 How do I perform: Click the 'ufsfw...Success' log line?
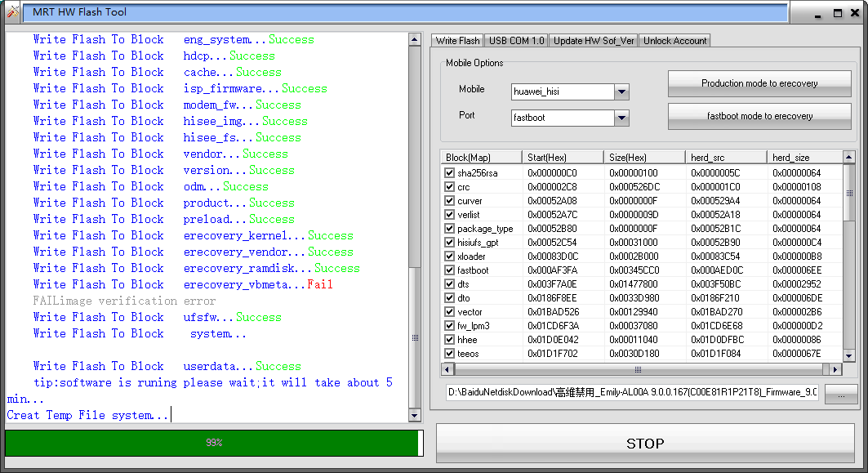158,317
